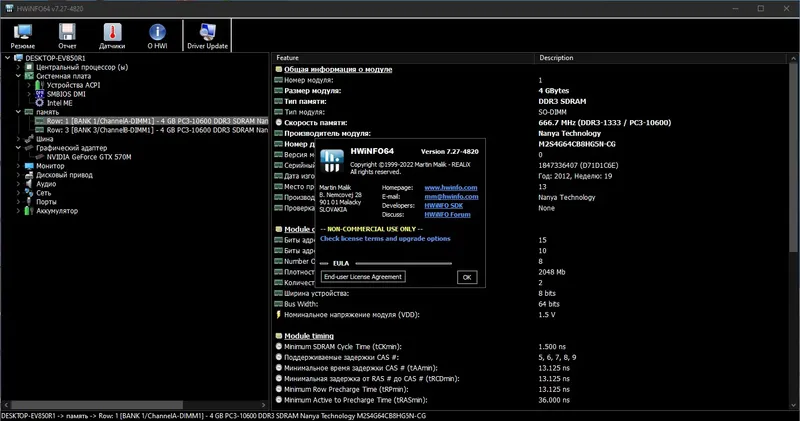Click the details scrollbar down arrow
The image size is (800, 421).
tap(793, 405)
